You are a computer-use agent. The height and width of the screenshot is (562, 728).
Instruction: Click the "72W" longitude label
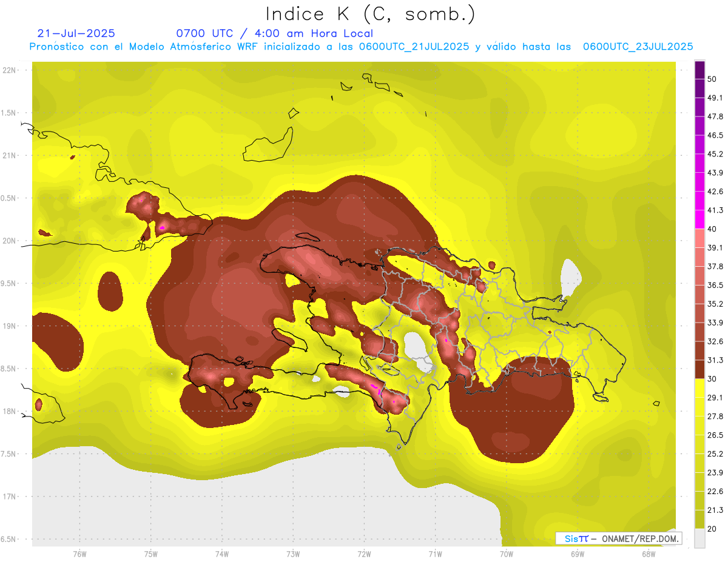pos(364,554)
